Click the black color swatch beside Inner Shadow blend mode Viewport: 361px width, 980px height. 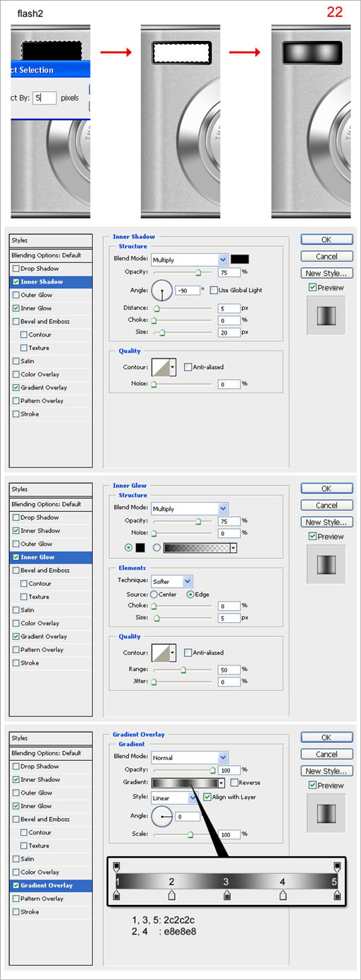[x=240, y=259]
